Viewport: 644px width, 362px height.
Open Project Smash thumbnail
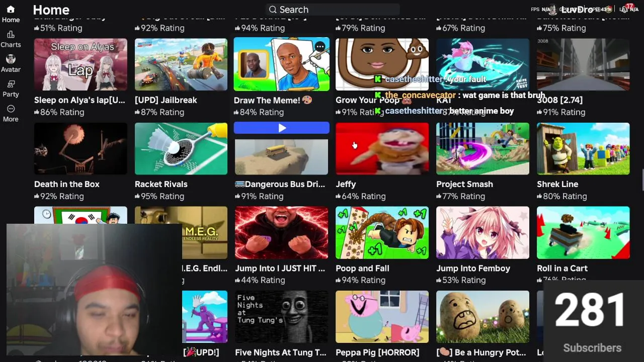click(x=482, y=149)
